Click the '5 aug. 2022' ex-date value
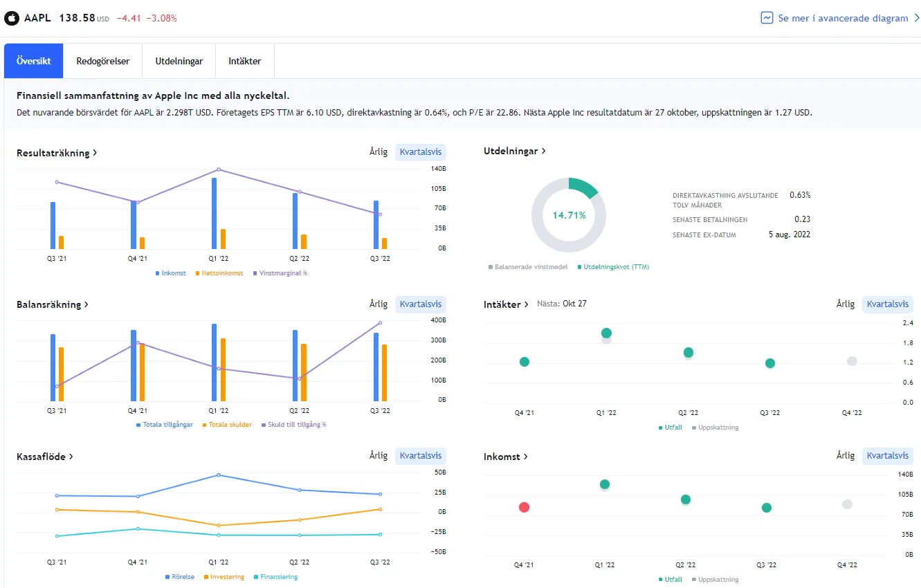Image resolution: width=921 pixels, height=588 pixels. coord(788,235)
